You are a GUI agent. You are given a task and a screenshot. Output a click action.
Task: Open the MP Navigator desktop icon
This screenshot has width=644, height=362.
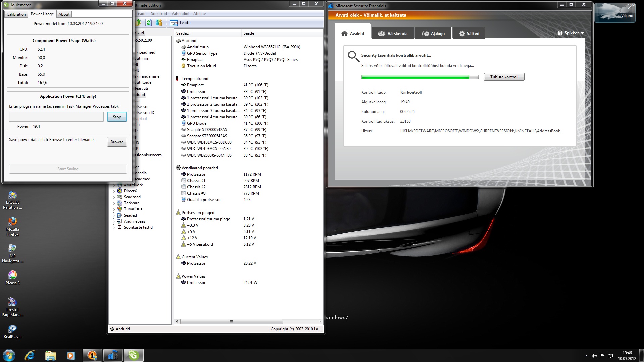click(12, 254)
